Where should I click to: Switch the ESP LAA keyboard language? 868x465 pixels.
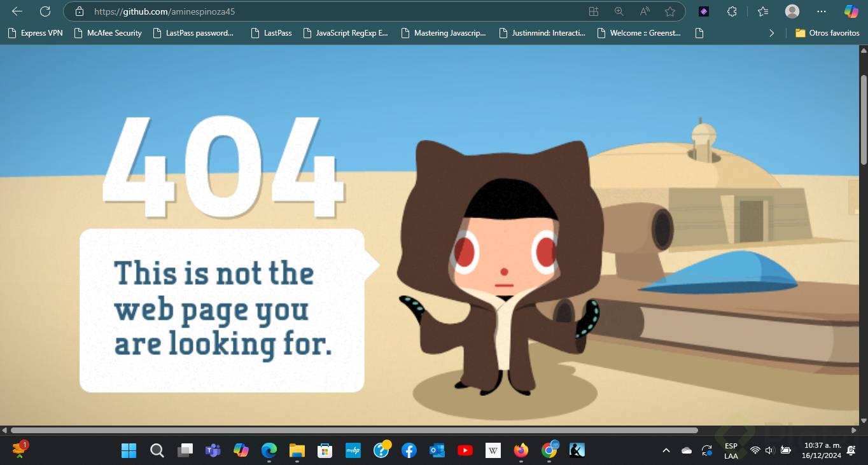[x=731, y=450]
